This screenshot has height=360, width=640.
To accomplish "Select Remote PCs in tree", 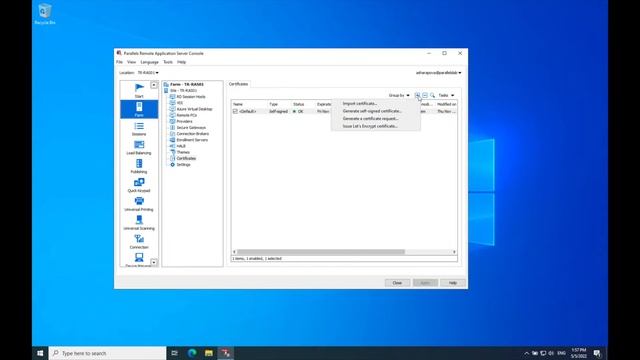I will [187, 115].
